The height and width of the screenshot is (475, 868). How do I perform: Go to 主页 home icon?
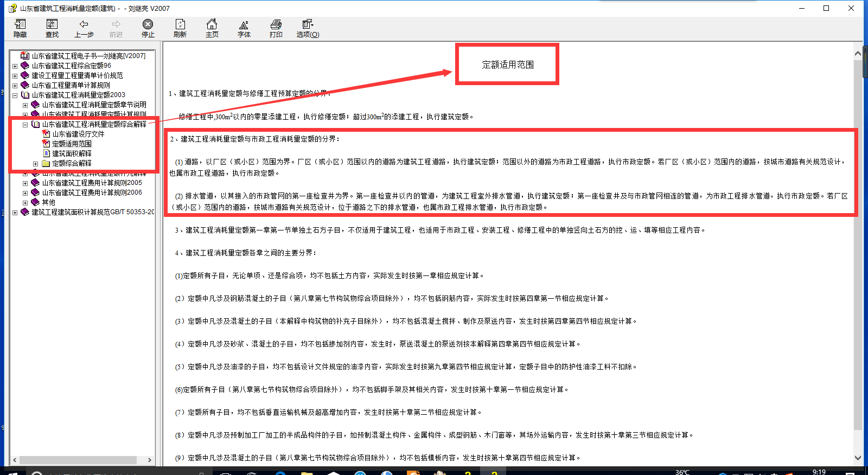212,24
